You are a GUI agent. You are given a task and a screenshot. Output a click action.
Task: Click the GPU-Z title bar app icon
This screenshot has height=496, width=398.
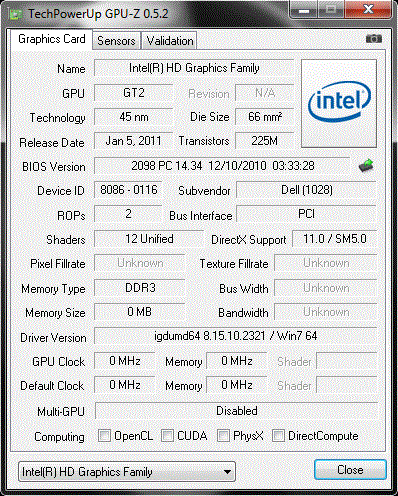pos(16,14)
